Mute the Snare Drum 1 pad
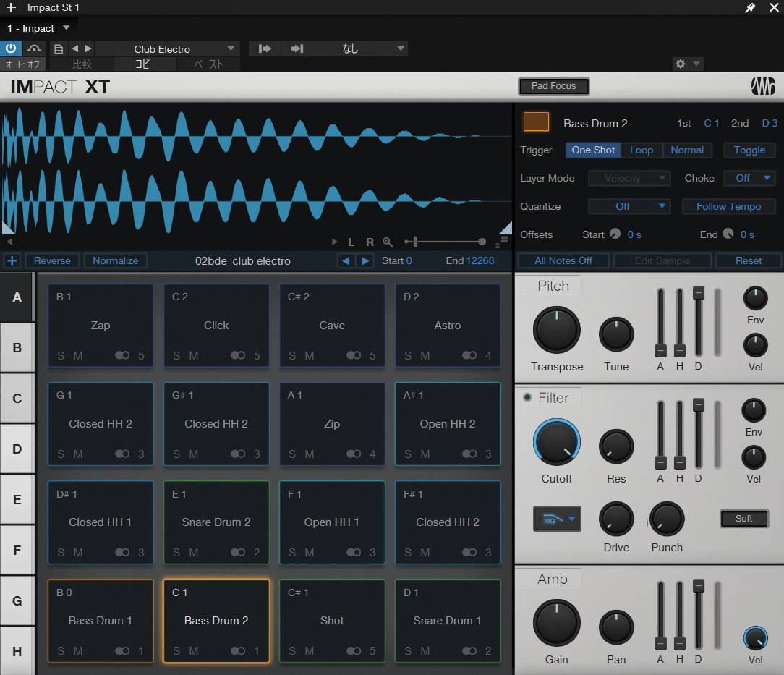This screenshot has width=784, height=675. (x=425, y=651)
